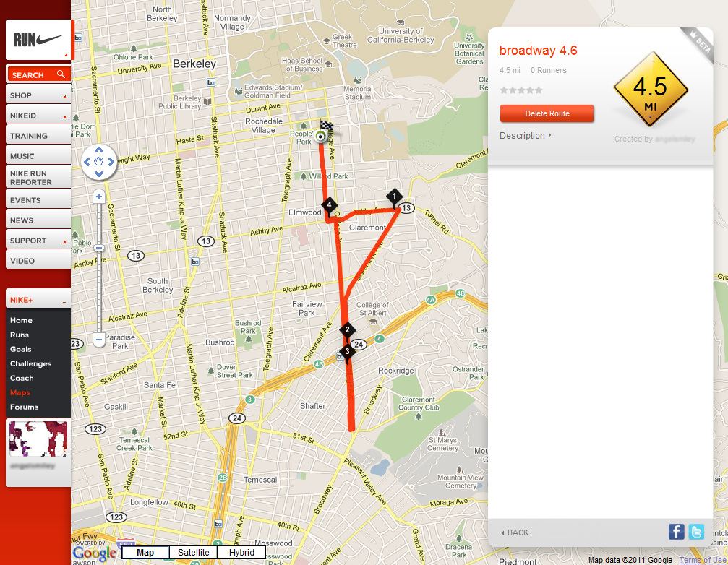The image size is (728, 565).
Task: Select mile marker 1 on the route
Action: (394, 197)
